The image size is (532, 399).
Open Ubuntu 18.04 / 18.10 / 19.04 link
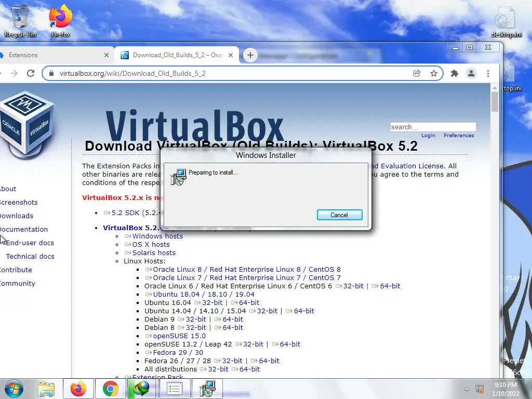pyautogui.click(x=200, y=295)
